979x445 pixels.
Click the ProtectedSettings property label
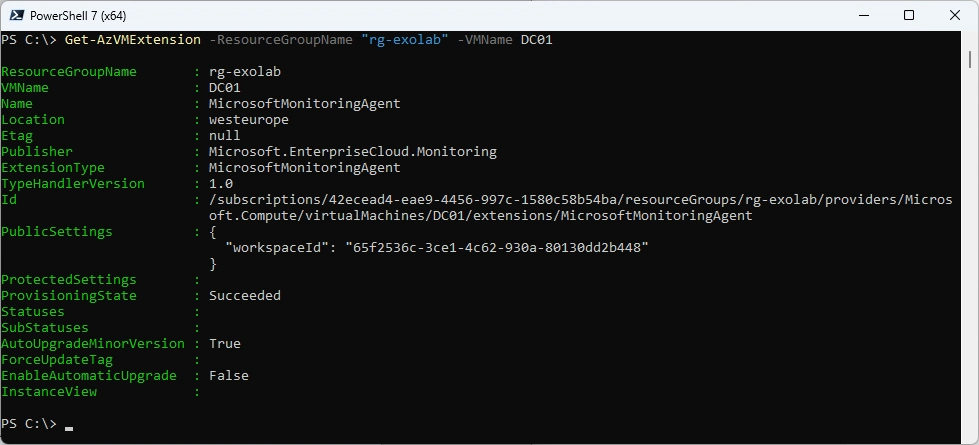(x=69, y=279)
